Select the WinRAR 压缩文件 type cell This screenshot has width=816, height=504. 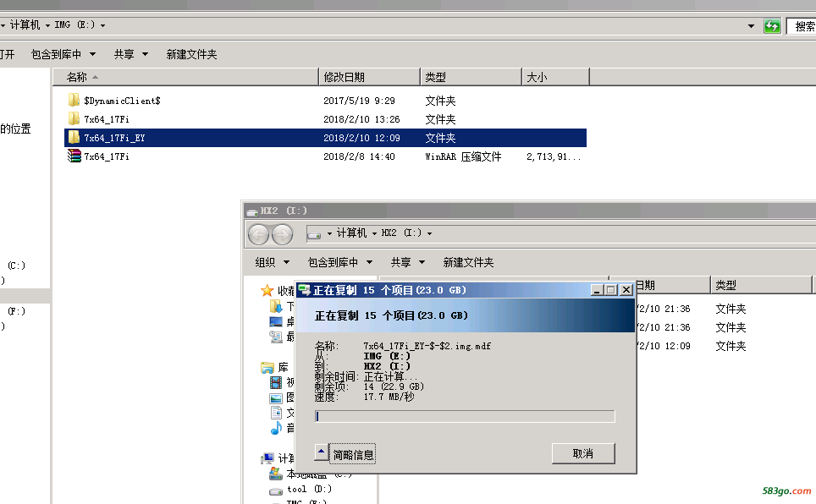[463, 156]
